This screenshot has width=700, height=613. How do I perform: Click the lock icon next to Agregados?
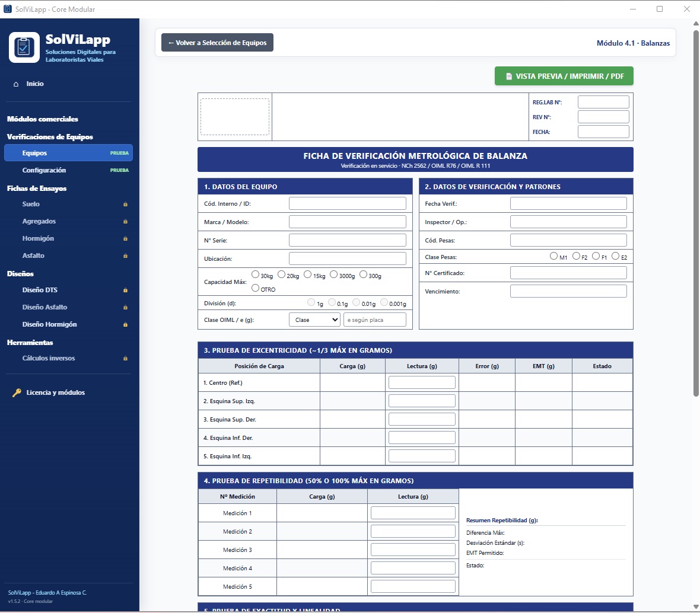125,222
